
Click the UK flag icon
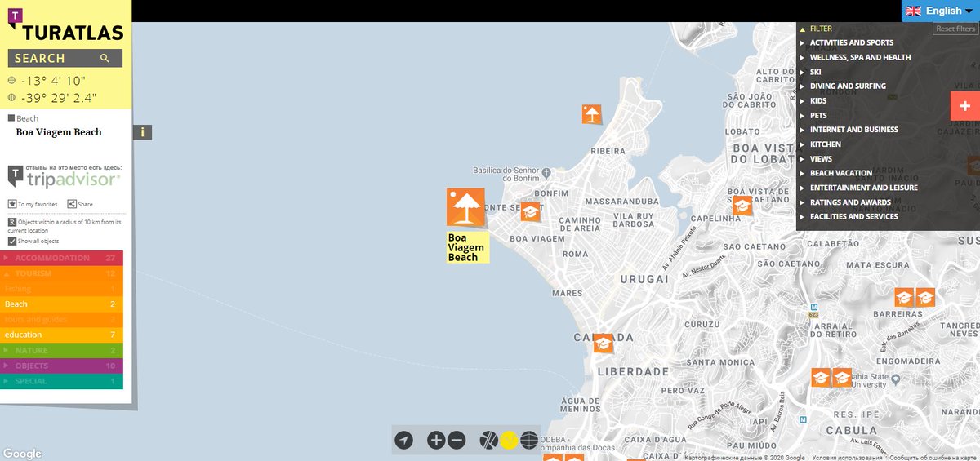(914, 11)
